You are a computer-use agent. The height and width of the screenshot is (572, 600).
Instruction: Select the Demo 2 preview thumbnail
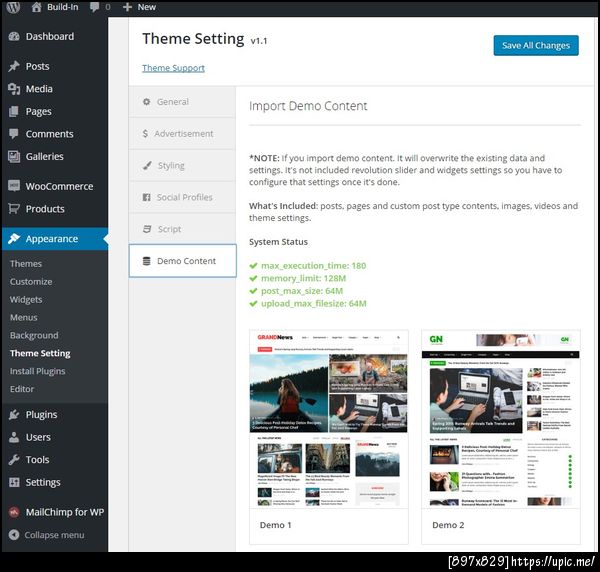(501, 419)
